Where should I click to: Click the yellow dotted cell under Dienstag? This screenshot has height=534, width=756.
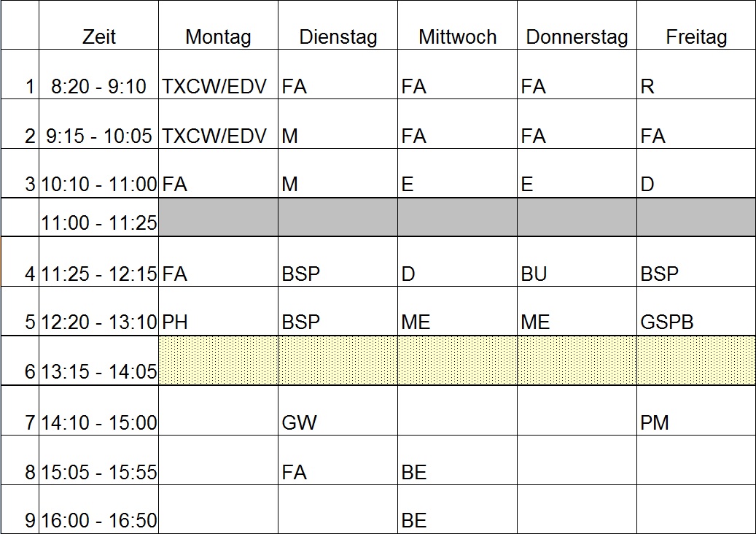point(338,360)
